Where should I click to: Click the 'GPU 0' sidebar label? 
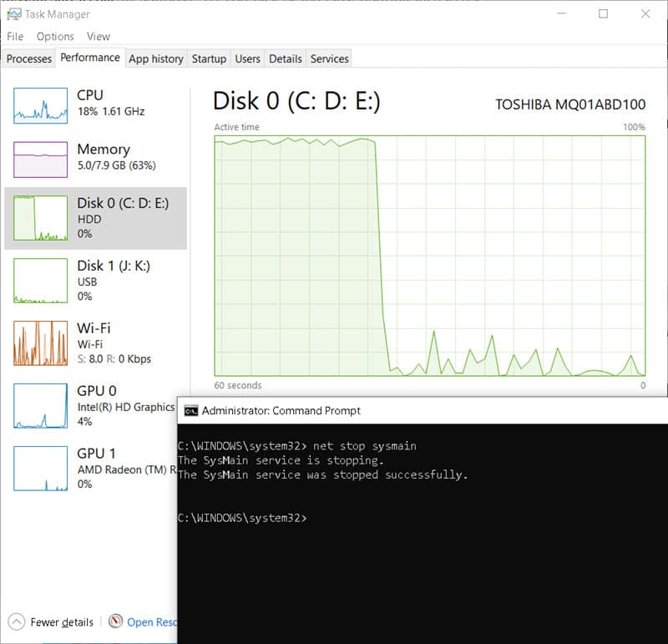pyautogui.click(x=97, y=391)
